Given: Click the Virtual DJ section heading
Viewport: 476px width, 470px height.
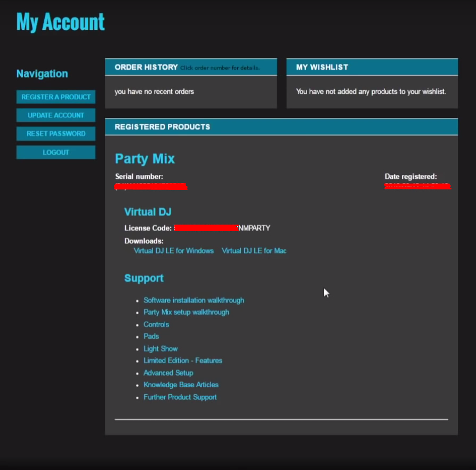Looking at the screenshot, I should [148, 212].
